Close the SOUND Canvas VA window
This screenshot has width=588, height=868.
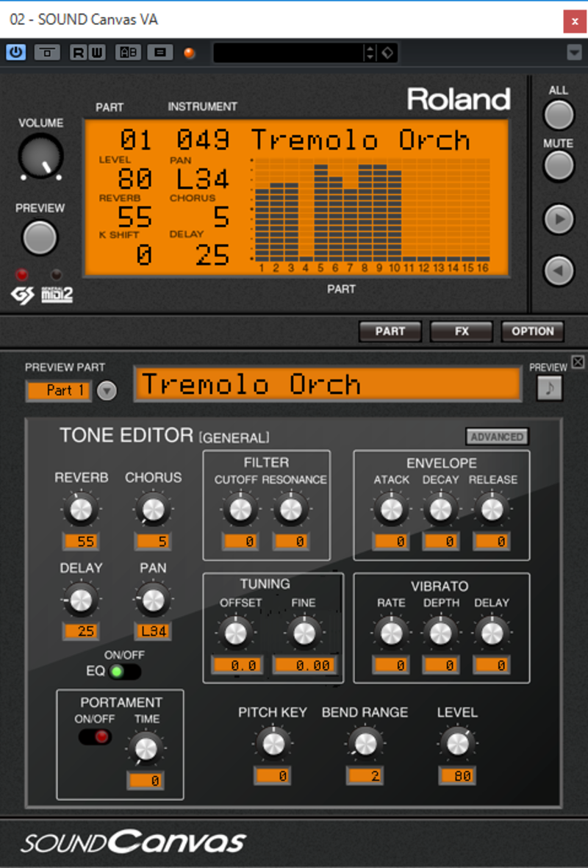[x=574, y=21]
